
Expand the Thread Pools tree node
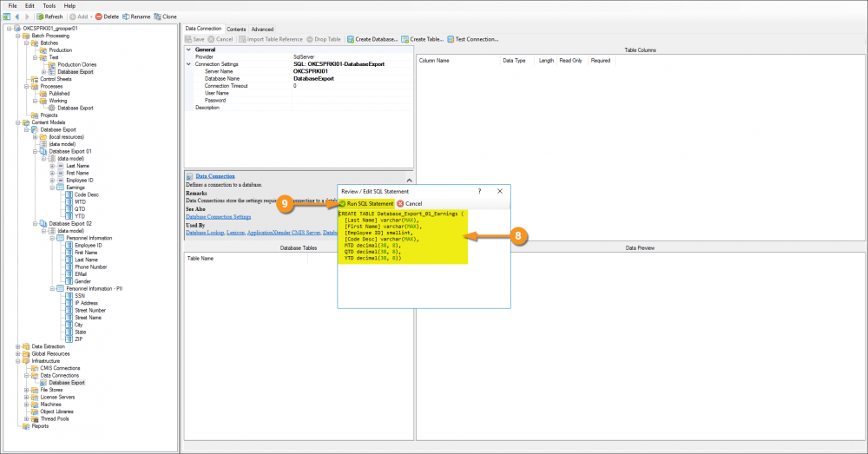tap(27, 419)
